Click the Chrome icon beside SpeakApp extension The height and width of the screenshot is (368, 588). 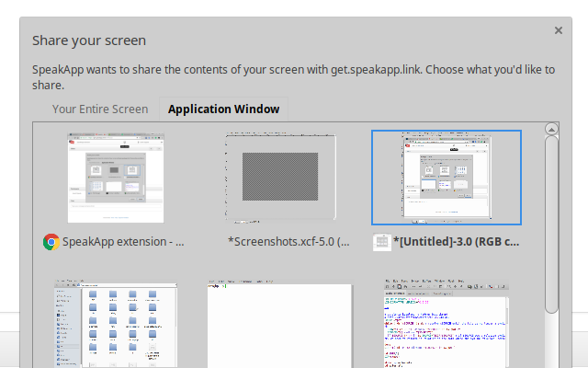[x=51, y=242]
